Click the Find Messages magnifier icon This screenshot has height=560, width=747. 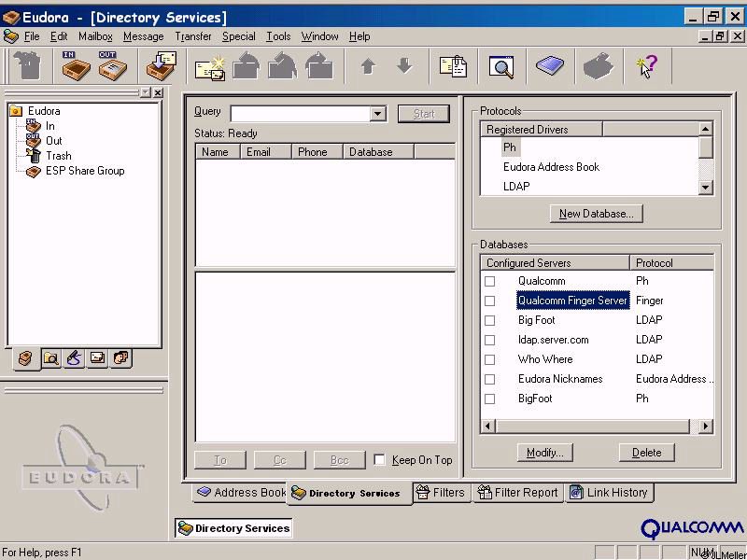pyautogui.click(x=501, y=66)
